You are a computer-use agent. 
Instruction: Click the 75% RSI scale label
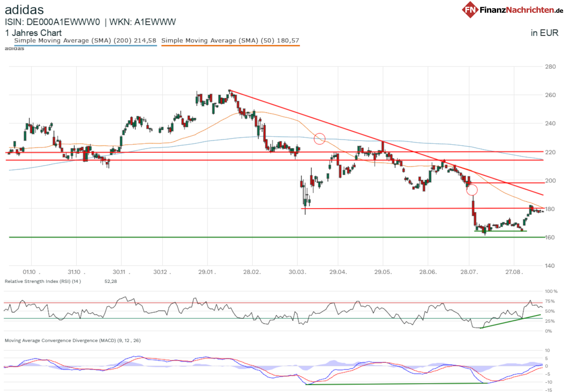point(549,301)
